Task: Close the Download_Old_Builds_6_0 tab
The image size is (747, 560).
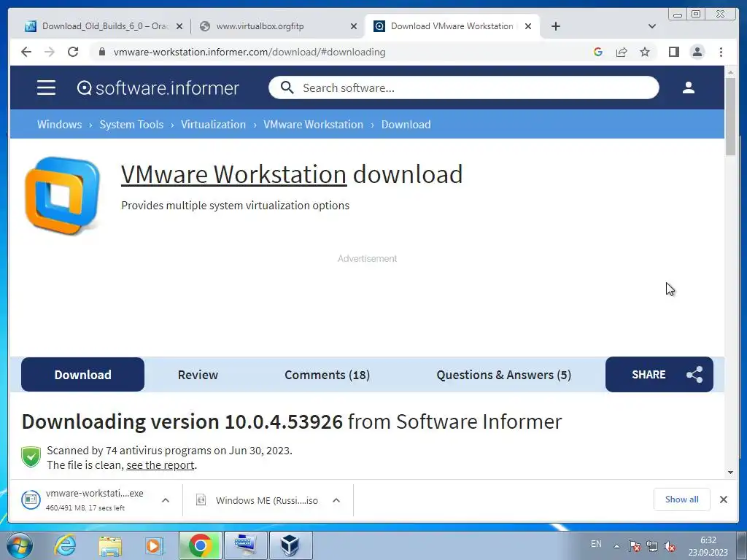Action: 179,26
